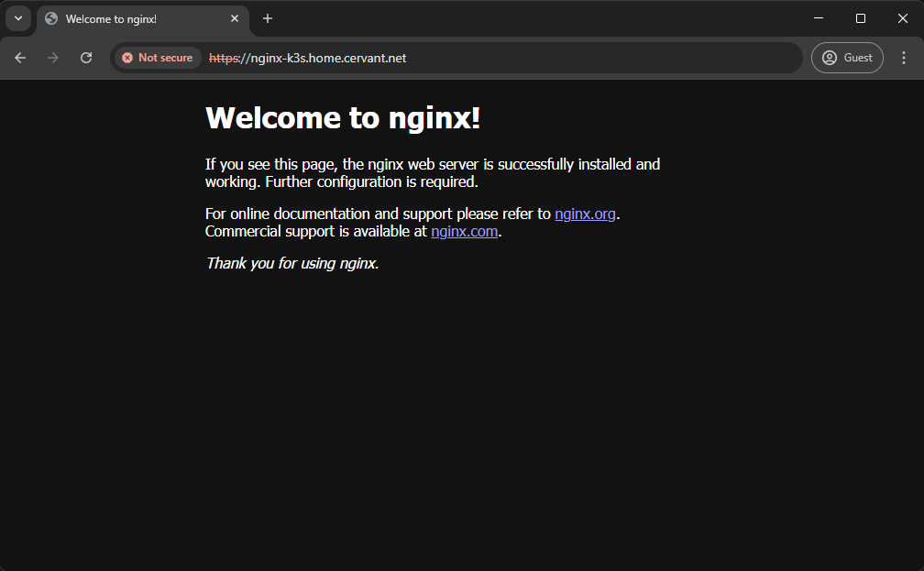Click the Guest profile avatar icon
The width and height of the screenshot is (924, 571).
[x=830, y=58]
